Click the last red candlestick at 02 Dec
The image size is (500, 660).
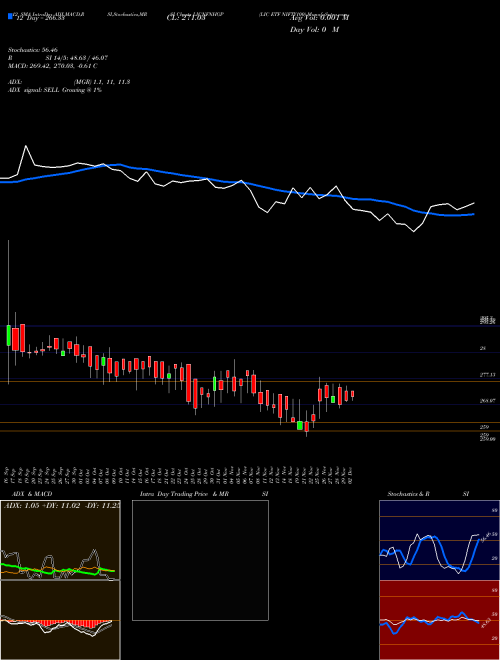(352, 394)
